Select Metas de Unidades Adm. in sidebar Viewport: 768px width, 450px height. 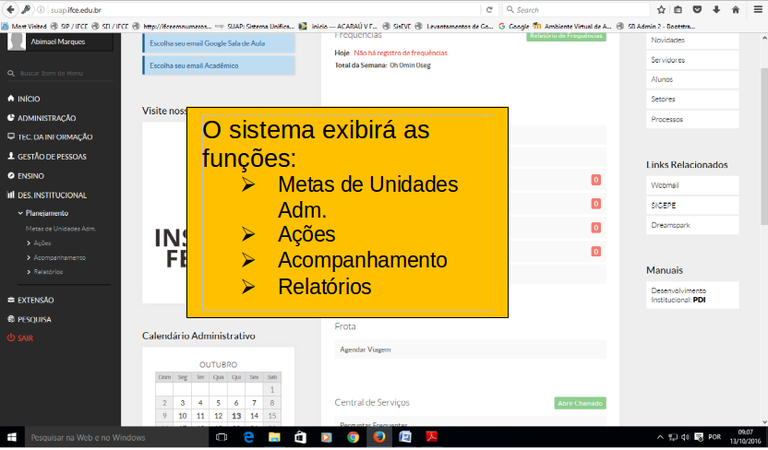click(x=61, y=229)
